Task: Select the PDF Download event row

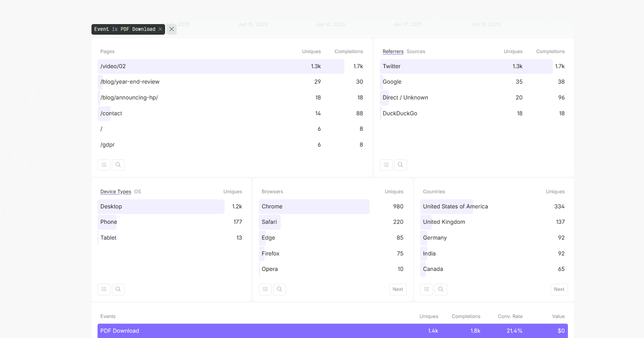Action: pos(332,331)
